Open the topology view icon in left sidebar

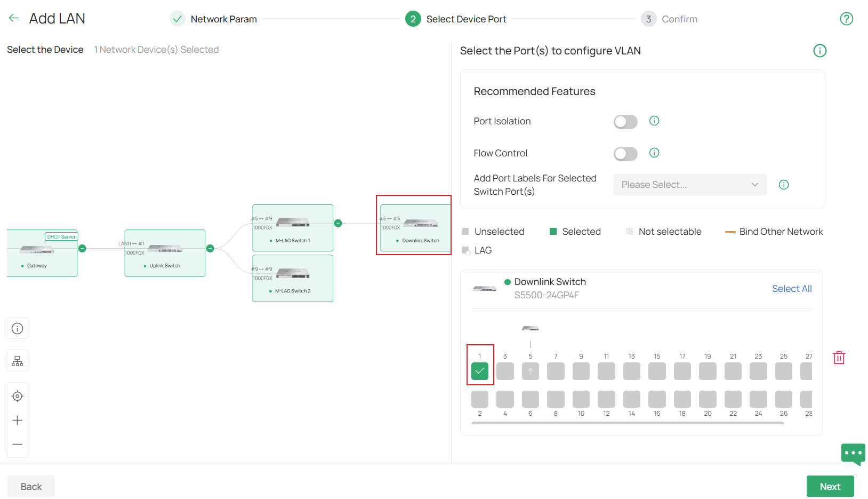(x=18, y=360)
